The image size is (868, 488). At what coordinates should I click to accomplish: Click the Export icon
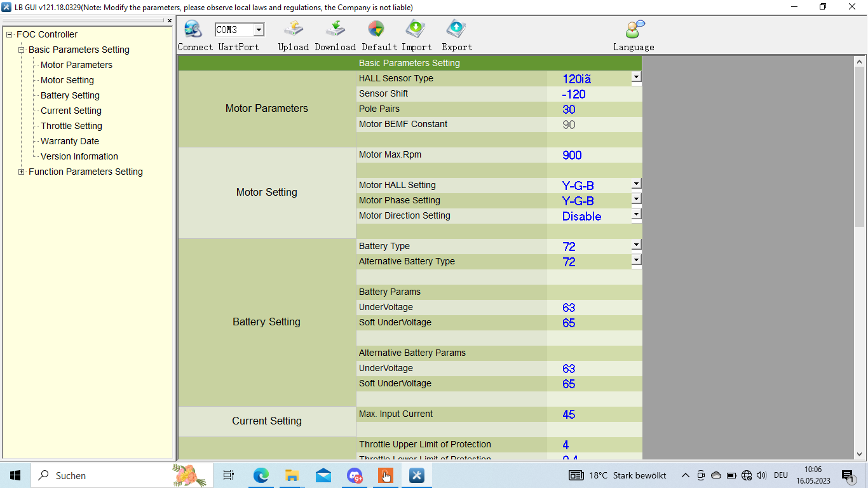point(456,29)
